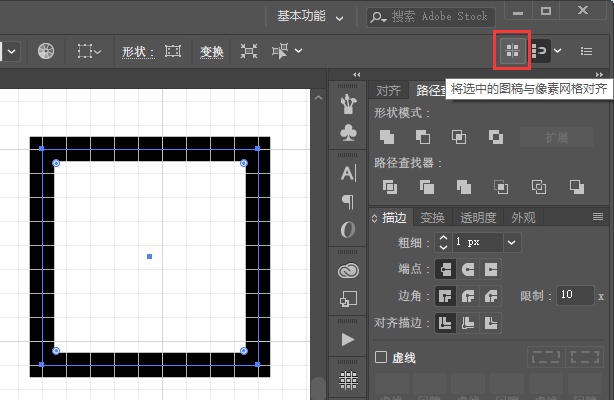Open snap to pixel options button
Viewport: 614px width, 400px height.
(x=541, y=51)
